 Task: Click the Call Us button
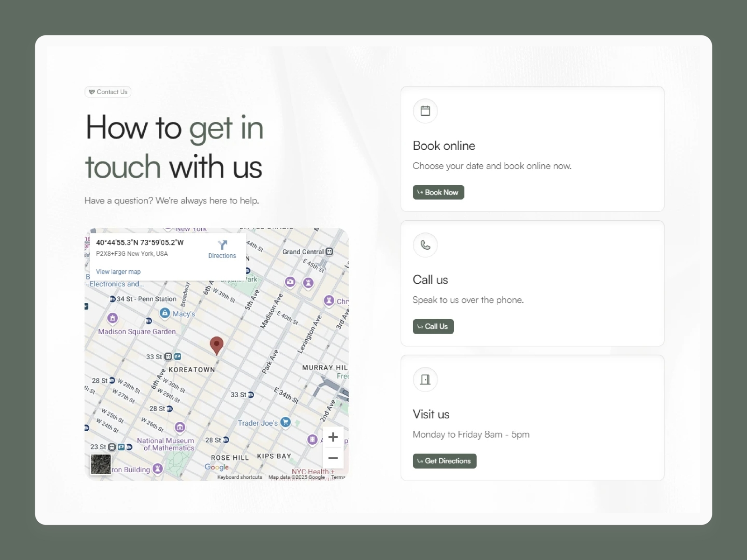coord(433,326)
